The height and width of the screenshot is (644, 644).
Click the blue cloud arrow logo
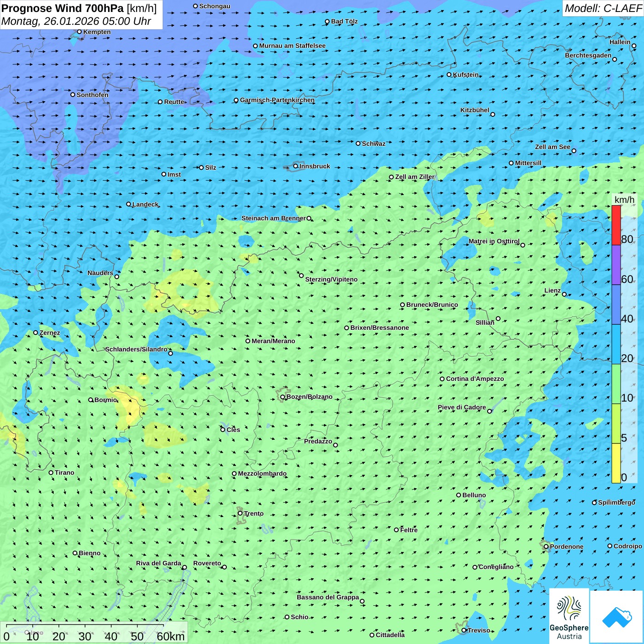point(617,617)
